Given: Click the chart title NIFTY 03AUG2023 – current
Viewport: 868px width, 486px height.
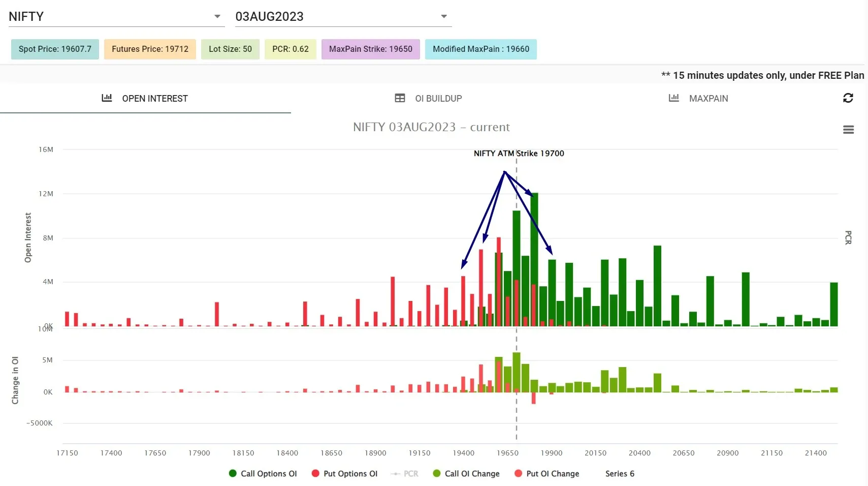Looking at the screenshot, I should coord(431,127).
